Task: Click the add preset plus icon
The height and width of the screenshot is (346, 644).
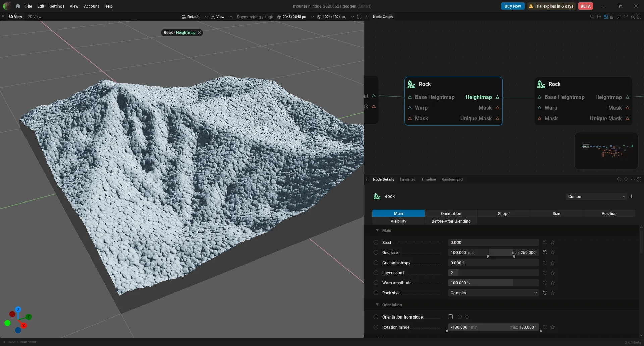Action: click(632, 196)
